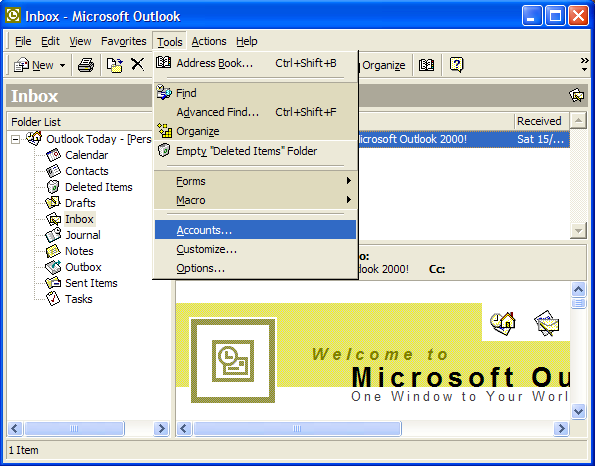The width and height of the screenshot is (595, 466).
Task: Choose Options... from Tools menu
Action: 255,268
